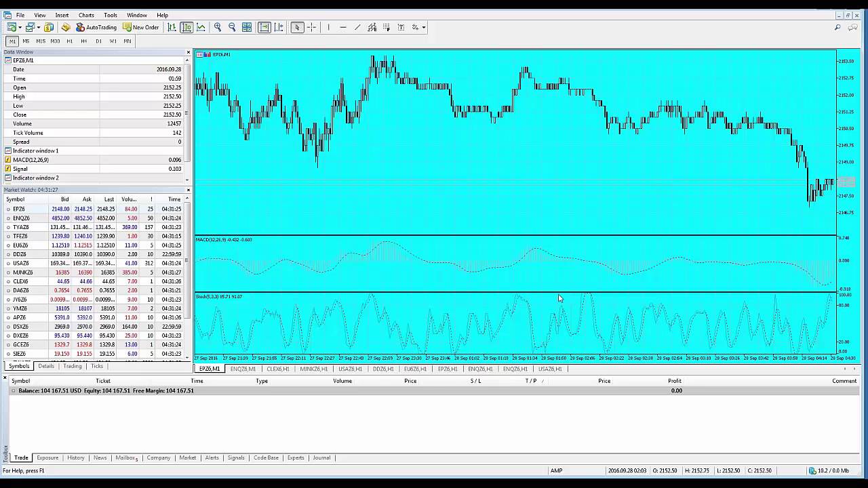Image resolution: width=868 pixels, height=488 pixels.
Task: Select the crosshair tool
Action: pos(311,27)
